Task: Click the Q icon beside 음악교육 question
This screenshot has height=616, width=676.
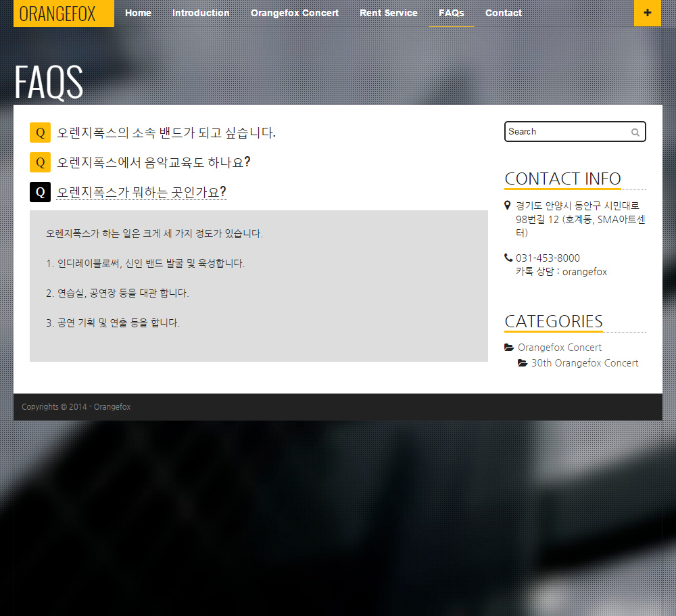Action: click(40, 162)
